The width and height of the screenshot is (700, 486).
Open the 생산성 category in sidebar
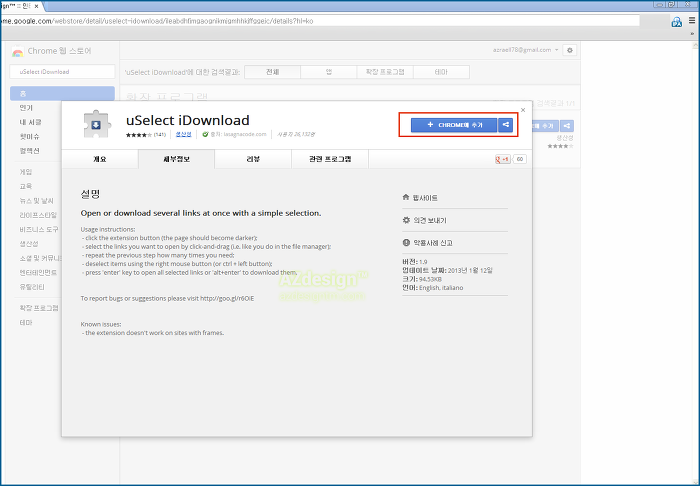(x=29, y=244)
